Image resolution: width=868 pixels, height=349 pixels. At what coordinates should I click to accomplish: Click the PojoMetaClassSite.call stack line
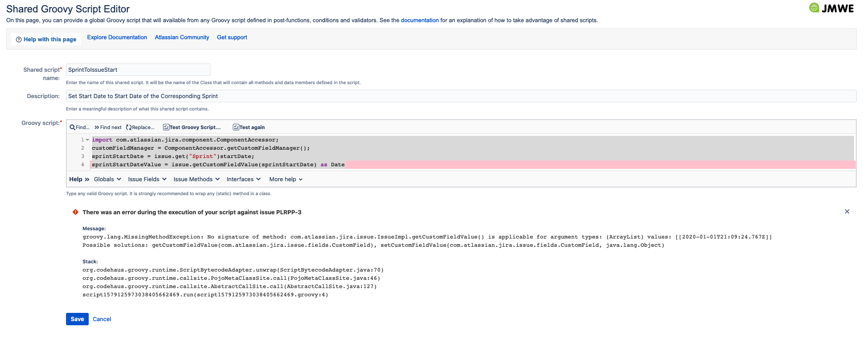pos(231,278)
